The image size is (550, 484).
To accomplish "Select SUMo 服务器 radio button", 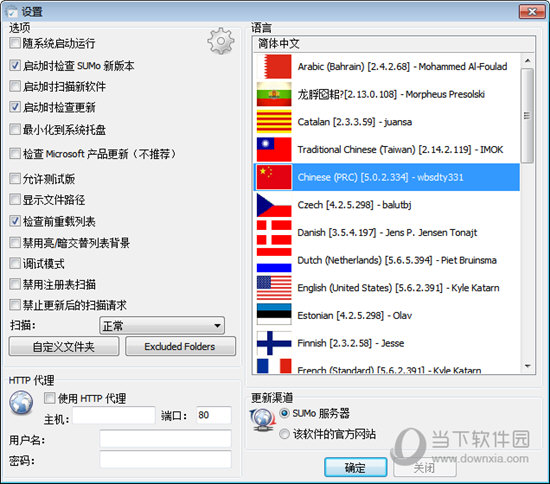I will pos(284,413).
